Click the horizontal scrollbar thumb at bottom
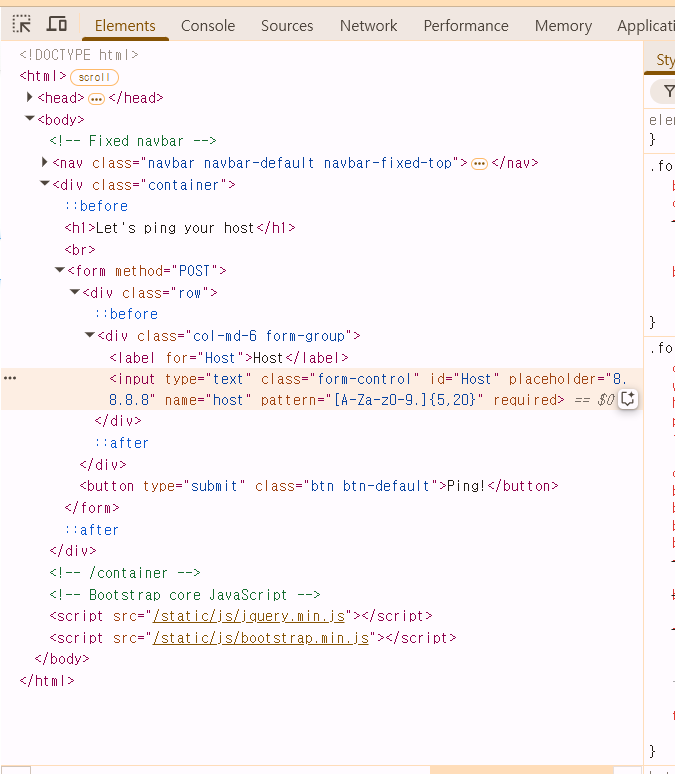Viewport: 675px width, 774px height. tap(521, 770)
